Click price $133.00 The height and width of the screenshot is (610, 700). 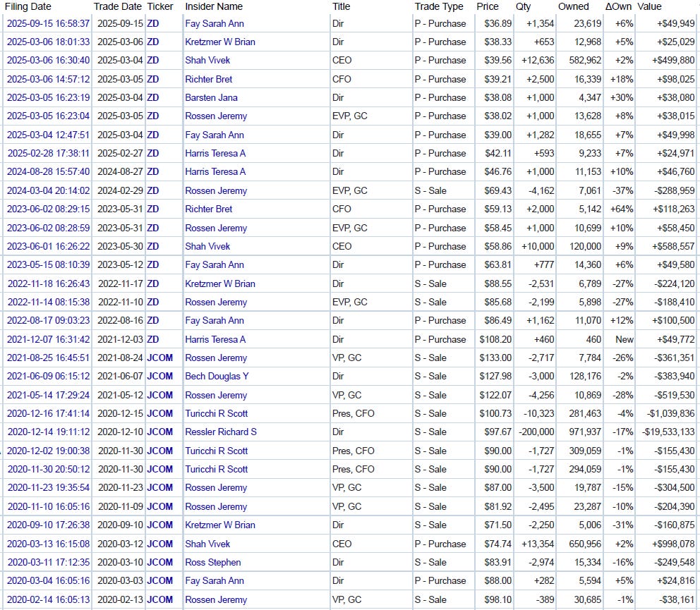[x=495, y=358]
